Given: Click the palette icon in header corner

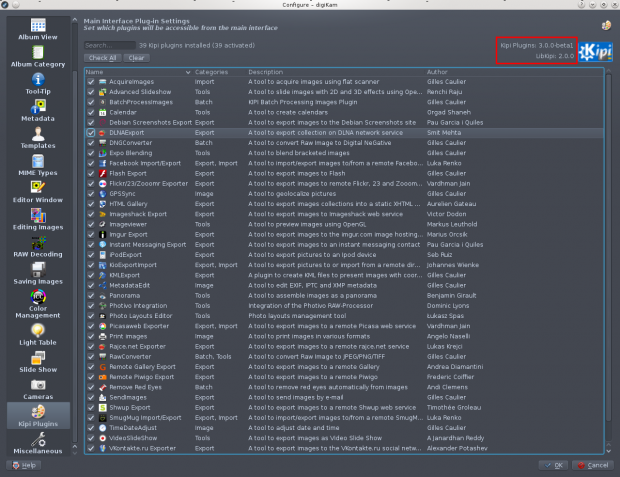Looking at the screenshot, I should pyautogui.click(x=606, y=25).
